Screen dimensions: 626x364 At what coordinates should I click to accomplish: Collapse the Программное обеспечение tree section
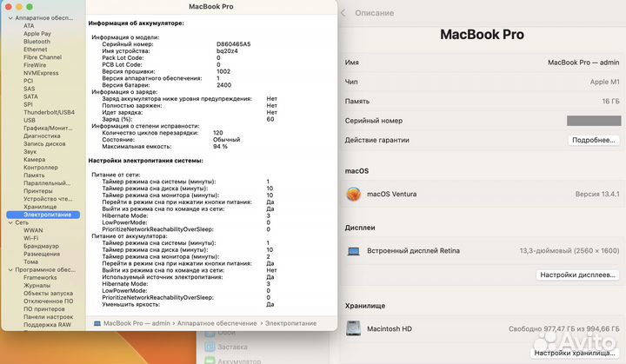pyautogui.click(x=10, y=270)
